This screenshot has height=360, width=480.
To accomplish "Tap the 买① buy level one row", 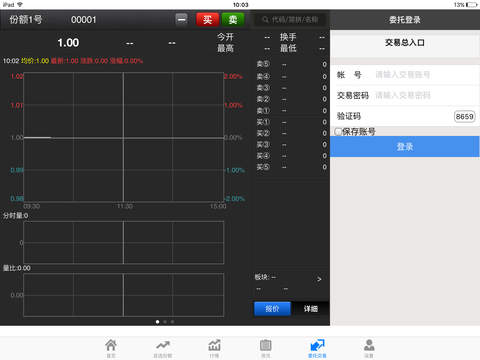I will coord(291,122).
